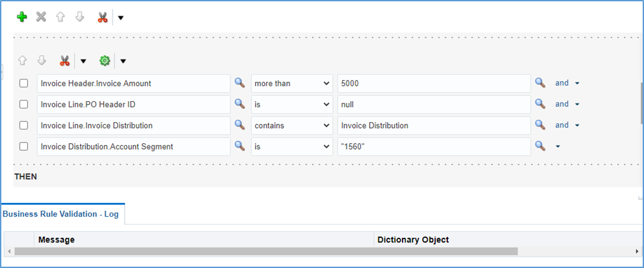Click the log scrollbar right arrow
The height and width of the screenshot is (268, 644).
pyautogui.click(x=637, y=251)
